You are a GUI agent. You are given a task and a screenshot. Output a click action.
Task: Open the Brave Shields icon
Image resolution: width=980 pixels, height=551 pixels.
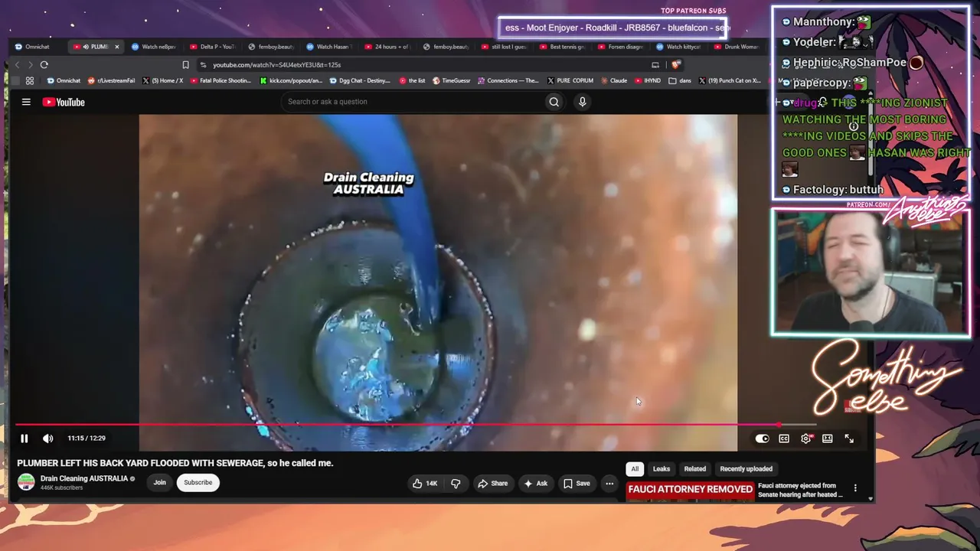pos(676,65)
